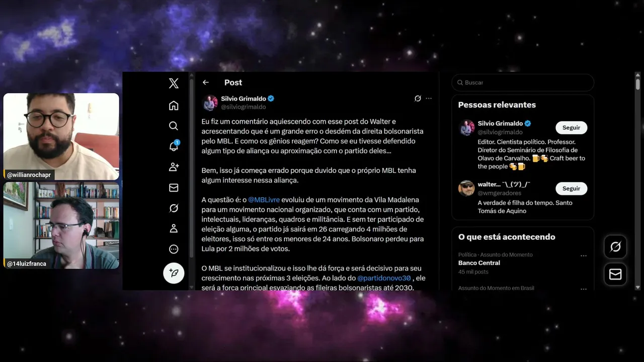Click the Silvio Grimaldo verified badge on the post
This screenshot has width=644, height=362.
(x=271, y=99)
